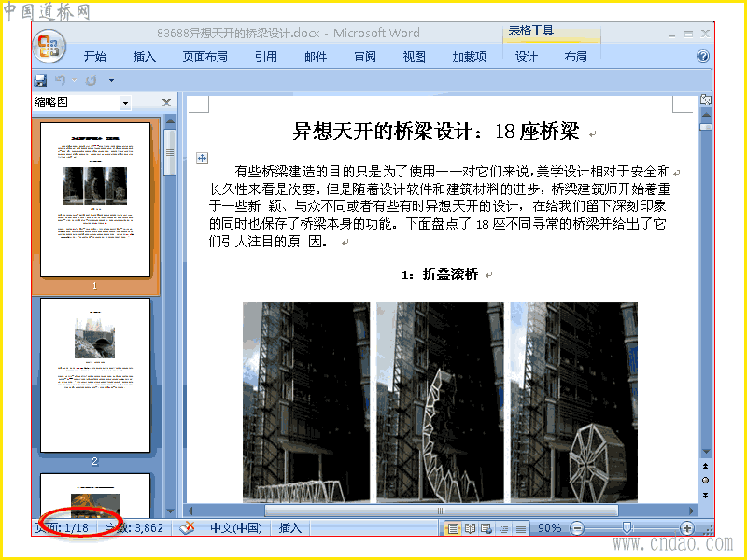This screenshot has height=560, width=747.
Task: Select the page 2 thumbnail
Action: click(x=95, y=375)
